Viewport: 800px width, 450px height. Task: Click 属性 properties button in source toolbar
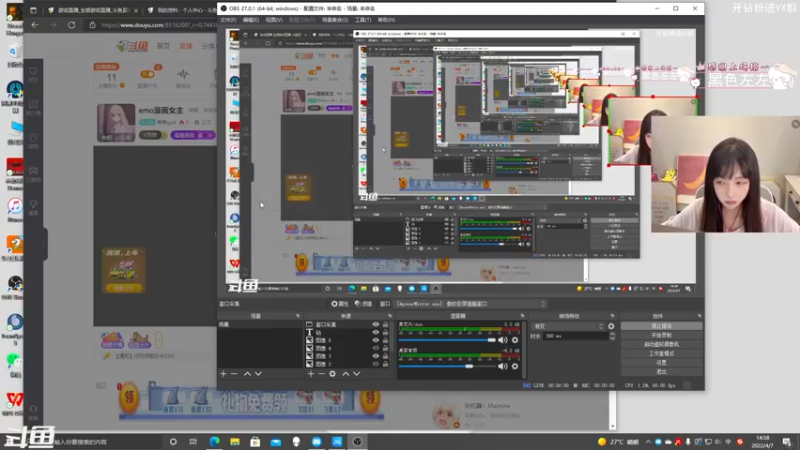point(340,304)
